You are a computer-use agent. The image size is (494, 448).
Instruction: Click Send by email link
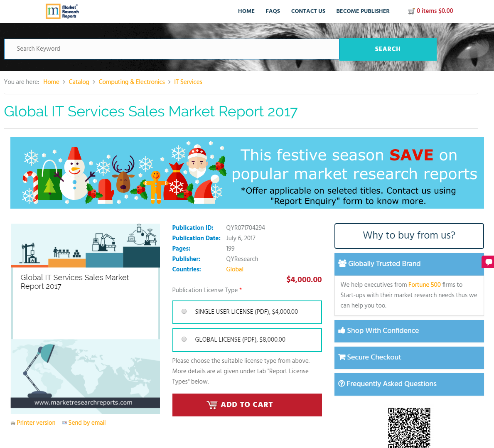click(x=87, y=423)
